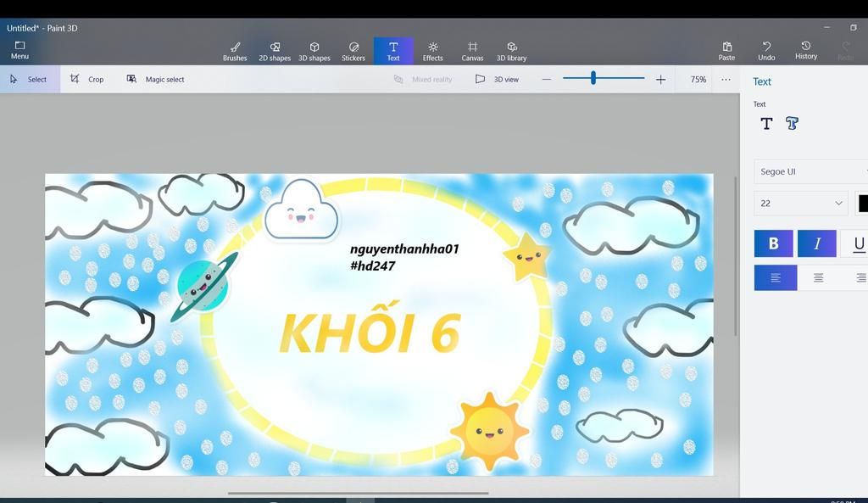Open the font size 22 dropdown
Viewport: 868px width, 503px height.
pyautogui.click(x=801, y=204)
